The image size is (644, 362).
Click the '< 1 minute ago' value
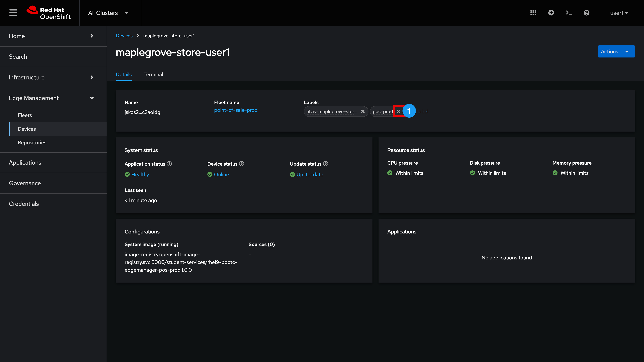coord(141,200)
